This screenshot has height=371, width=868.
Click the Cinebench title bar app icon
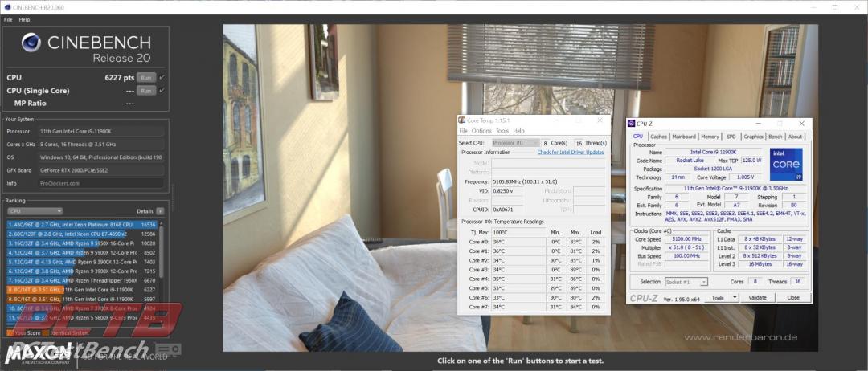(6, 7)
